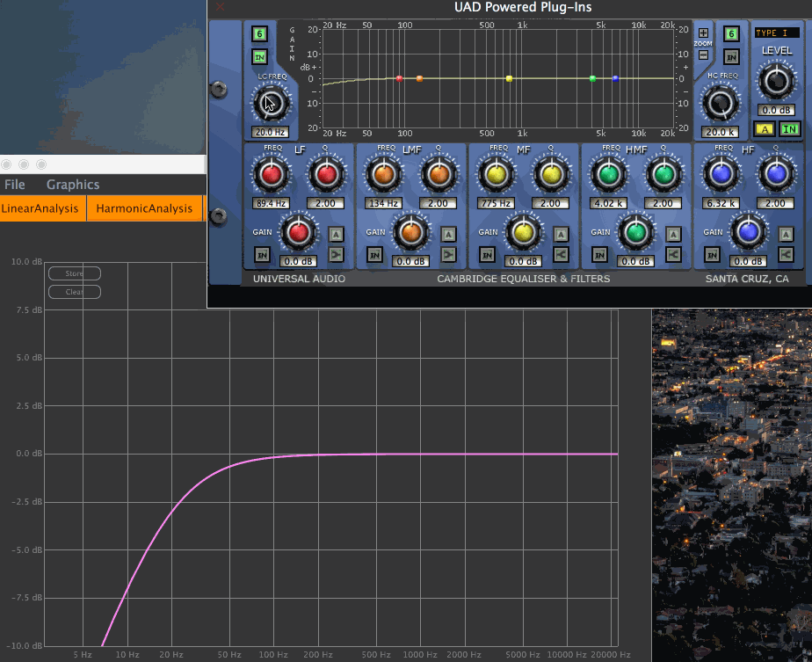Toggle the LF band A type button
Image resolution: width=812 pixels, height=662 pixels.
point(336,235)
